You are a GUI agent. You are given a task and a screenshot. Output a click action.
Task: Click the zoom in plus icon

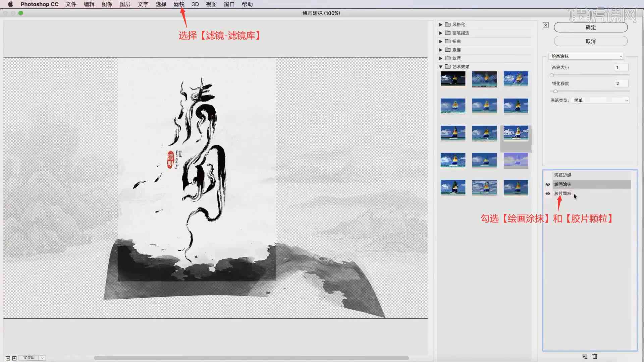pyautogui.click(x=14, y=358)
